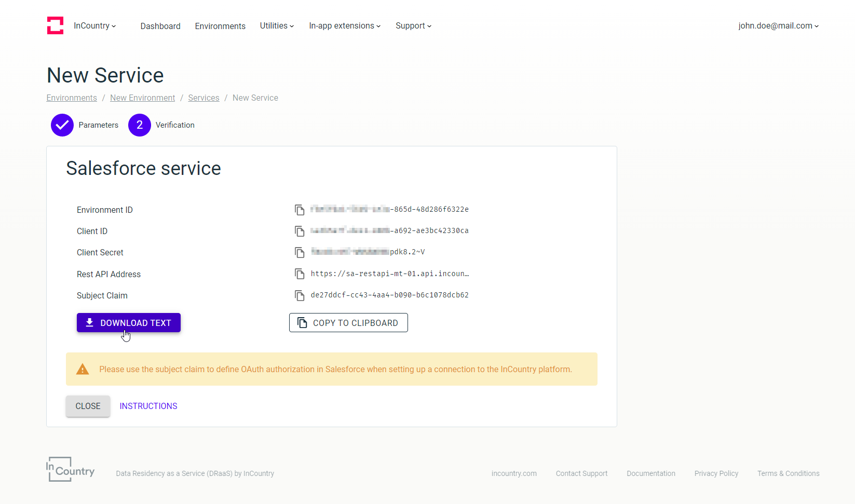
Task: Click the 'Environment ID' field label
Action: [x=105, y=210]
